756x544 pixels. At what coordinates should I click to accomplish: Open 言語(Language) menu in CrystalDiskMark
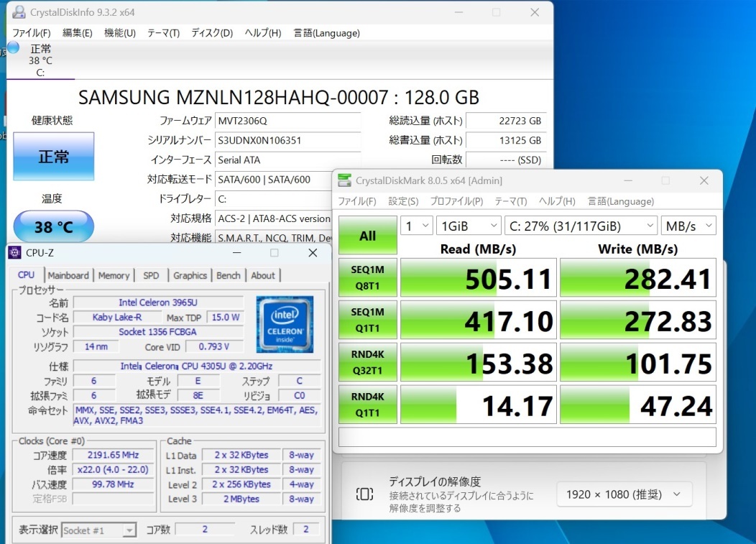620,201
